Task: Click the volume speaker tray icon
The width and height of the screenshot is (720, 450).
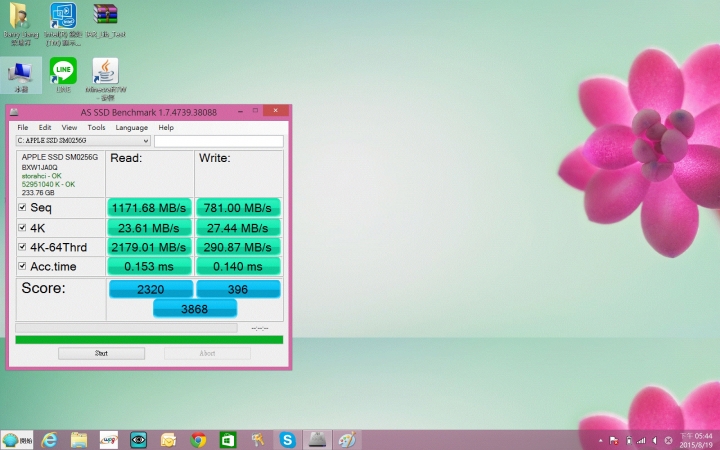Action: coord(655,440)
